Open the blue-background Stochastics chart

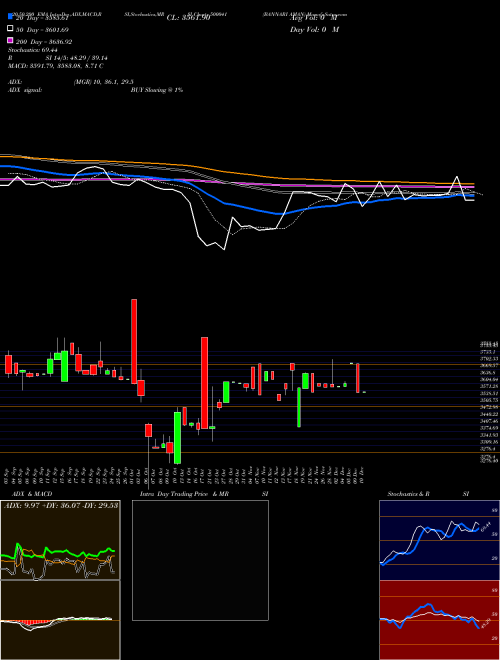439,540
